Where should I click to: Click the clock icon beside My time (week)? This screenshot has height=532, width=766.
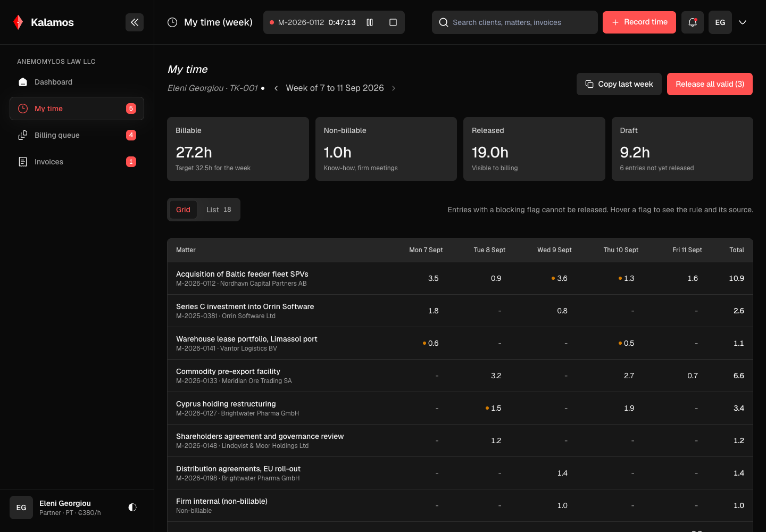(172, 22)
